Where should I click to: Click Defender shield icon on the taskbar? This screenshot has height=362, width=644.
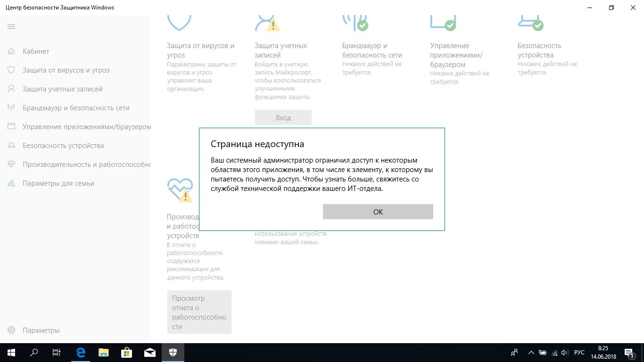173,353
